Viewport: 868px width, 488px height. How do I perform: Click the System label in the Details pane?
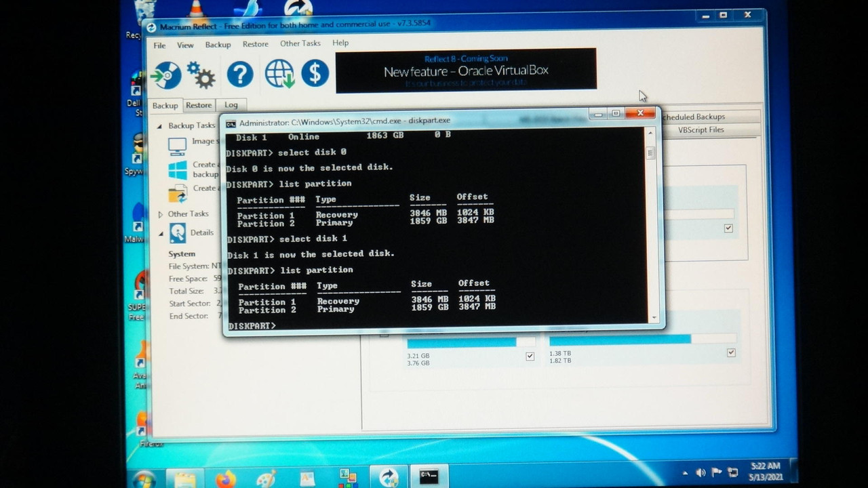coord(182,254)
